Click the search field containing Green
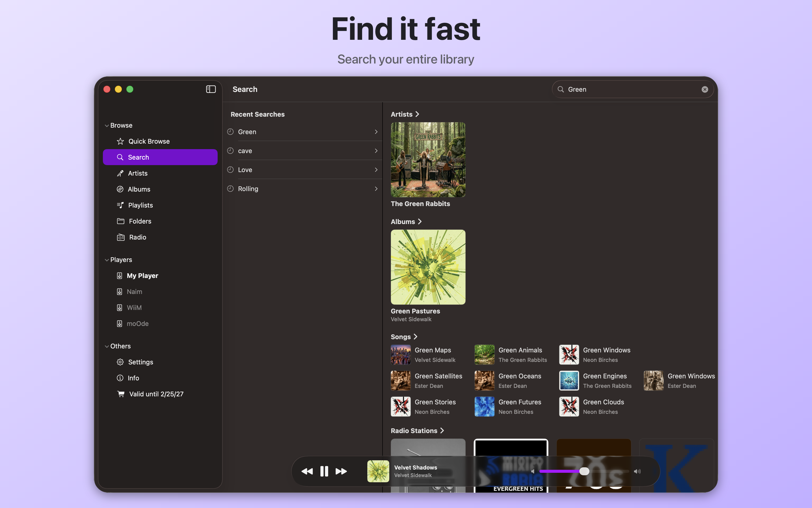Screen dimensions: 812x508 click(x=633, y=89)
